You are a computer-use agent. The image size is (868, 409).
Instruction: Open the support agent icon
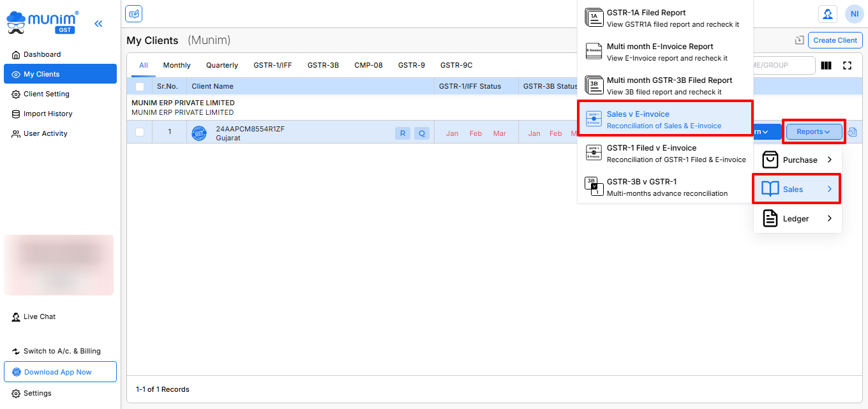pyautogui.click(x=827, y=14)
